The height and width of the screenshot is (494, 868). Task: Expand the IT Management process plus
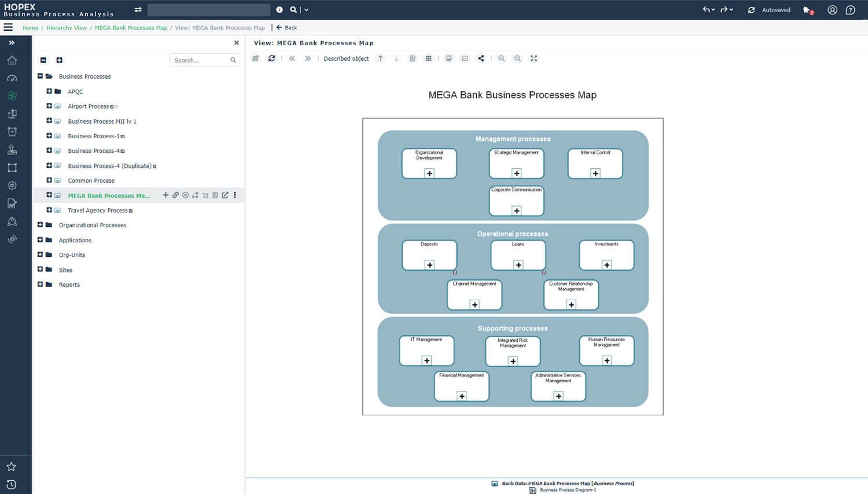pyautogui.click(x=427, y=360)
